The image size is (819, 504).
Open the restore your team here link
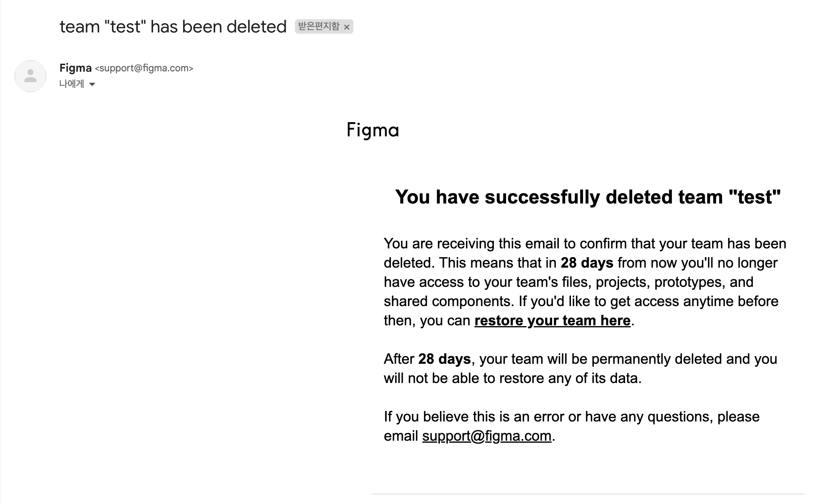pos(553,321)
